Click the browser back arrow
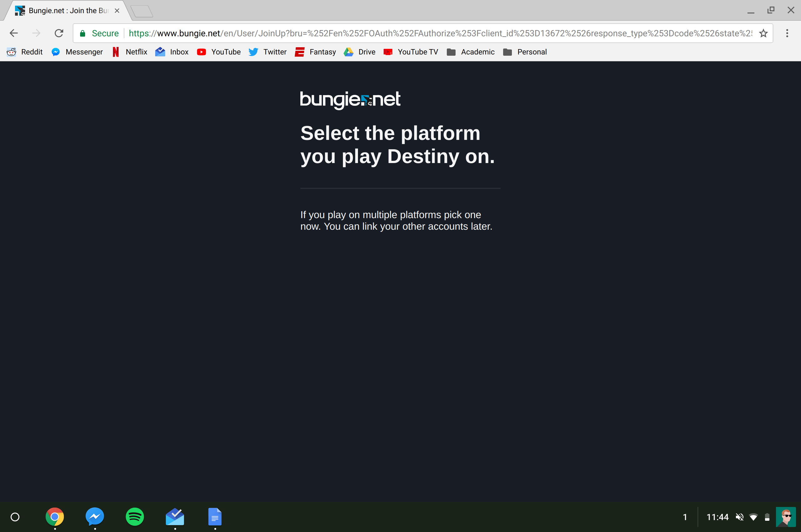The width and height of the screenshot is (801, 532). (x=13, y=33)
